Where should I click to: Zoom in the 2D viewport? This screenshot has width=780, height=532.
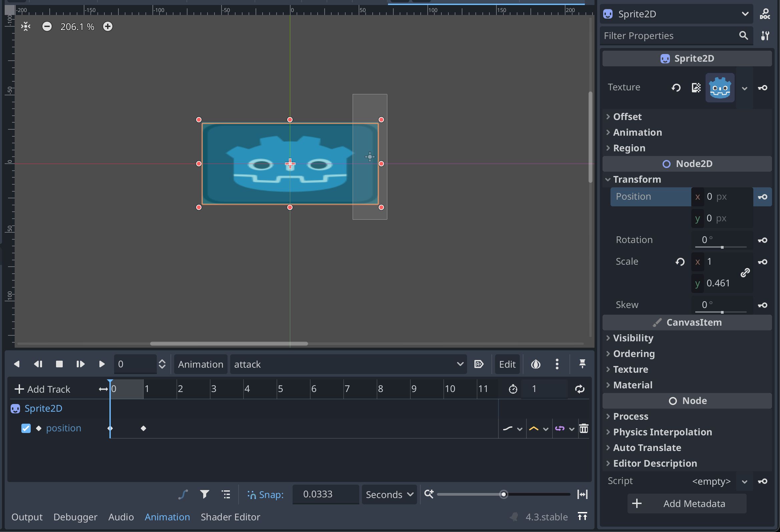click(107, 26)
